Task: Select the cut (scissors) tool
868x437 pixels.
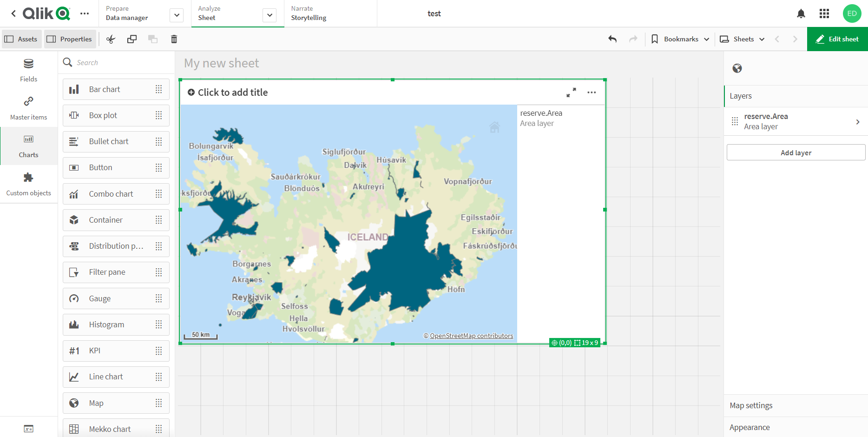Action: (111, 39)
